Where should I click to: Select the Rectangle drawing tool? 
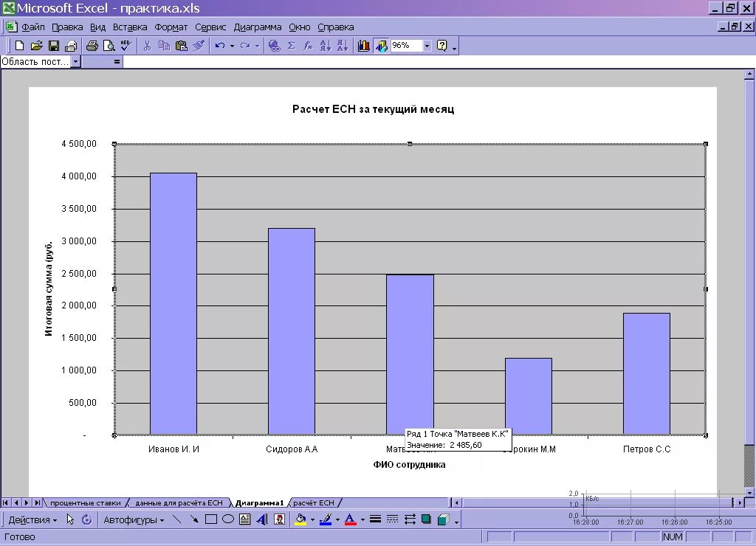pyautogui.click(x=210, y=519)
